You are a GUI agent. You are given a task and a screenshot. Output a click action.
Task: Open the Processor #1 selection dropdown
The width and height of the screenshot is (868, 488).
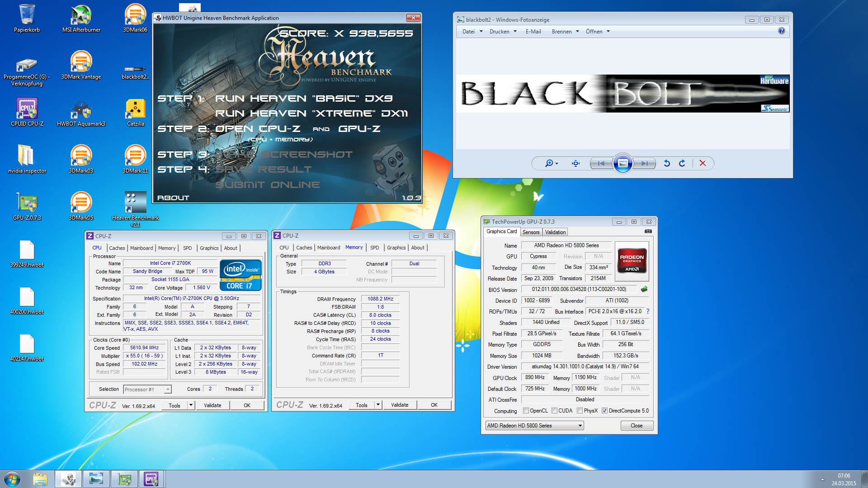click(147, 389)
